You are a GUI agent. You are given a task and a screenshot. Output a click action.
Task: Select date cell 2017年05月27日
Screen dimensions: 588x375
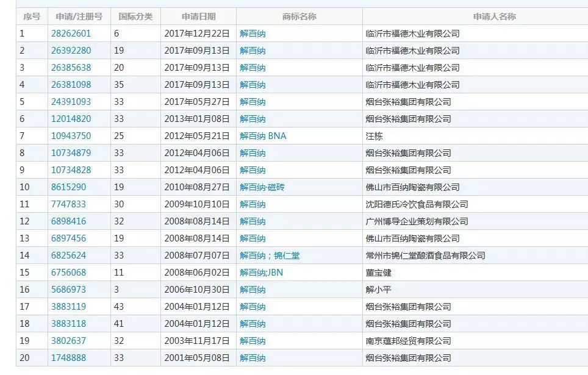point(197,102)
